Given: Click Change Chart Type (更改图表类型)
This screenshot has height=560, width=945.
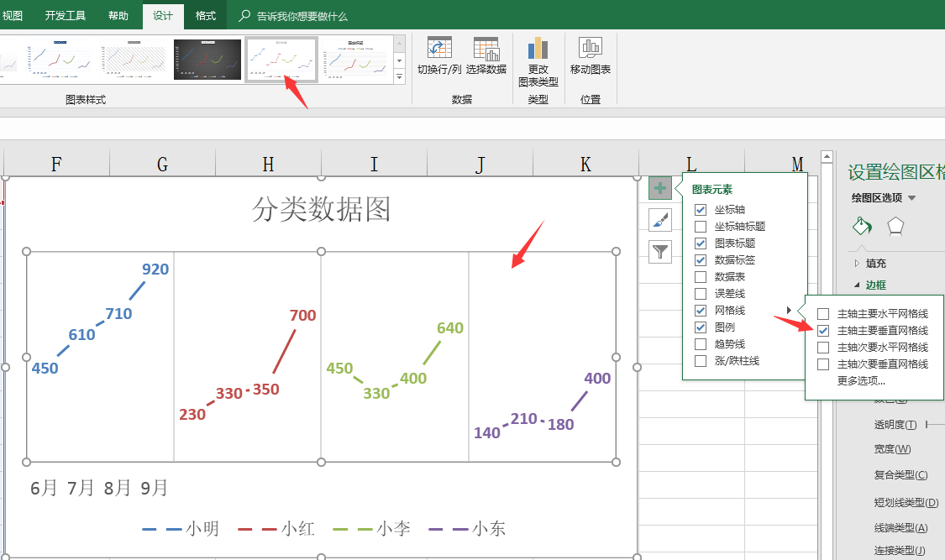Looking at the screenshot, I should [538, 61].
